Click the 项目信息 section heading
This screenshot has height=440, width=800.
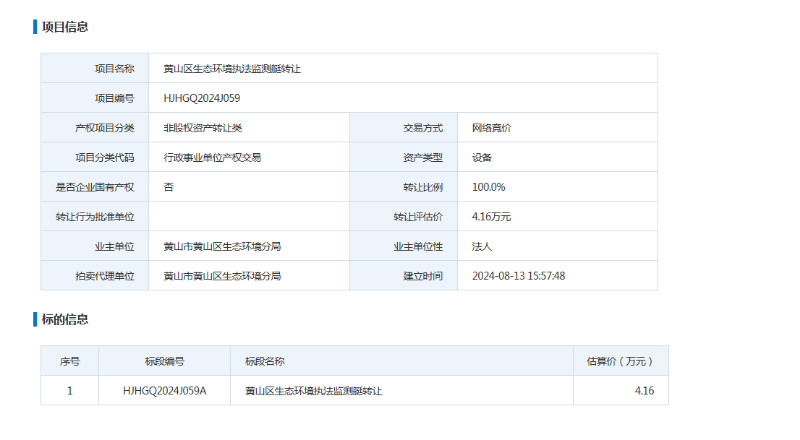pos(64,27)
